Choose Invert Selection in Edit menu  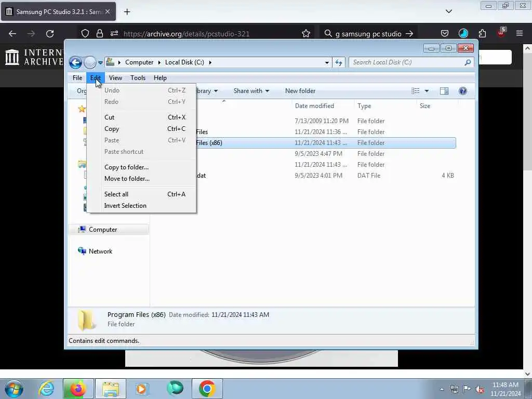pyautogui.click(x=142, y=206)
